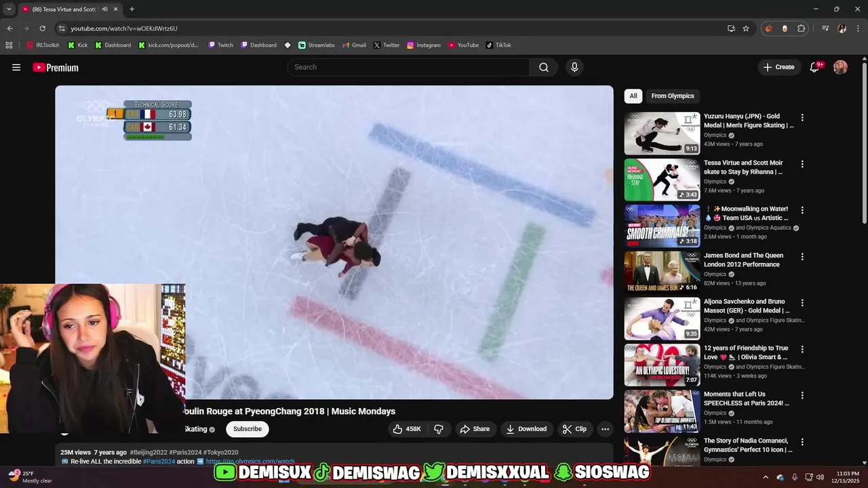868x488 pixels.
Task: Select the From Olympics filter chip
Action: [673, 96]
